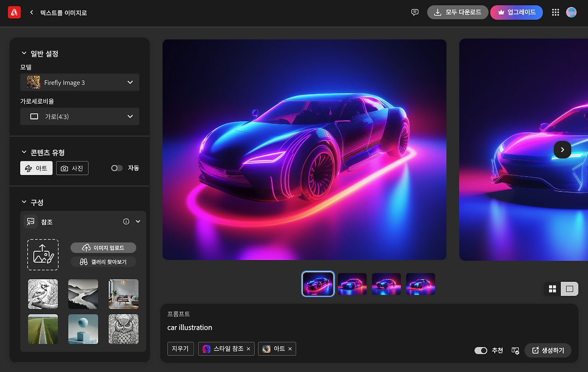Select the 아트 content type option
The width and height of the screenshot is (588, 372).
click(36, 168)
